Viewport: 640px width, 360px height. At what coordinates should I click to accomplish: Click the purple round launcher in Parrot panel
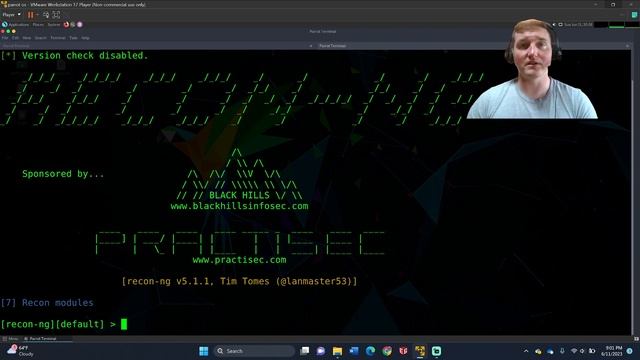click(80, 24)
